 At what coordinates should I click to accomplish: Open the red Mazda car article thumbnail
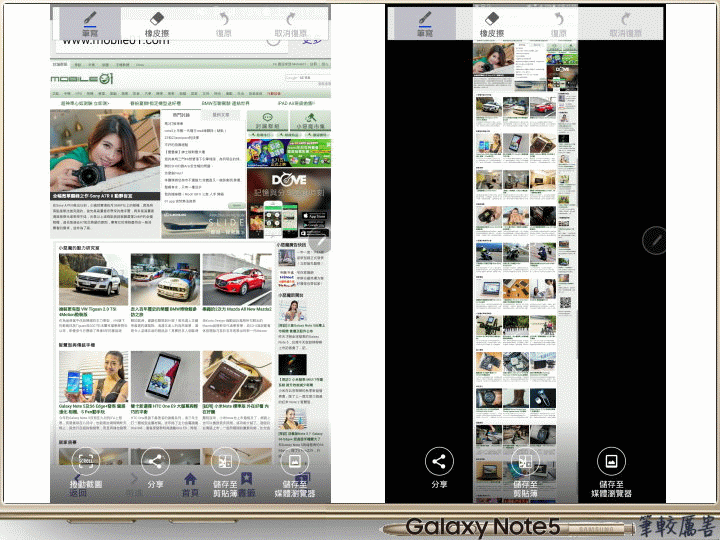tap(237, 279)
